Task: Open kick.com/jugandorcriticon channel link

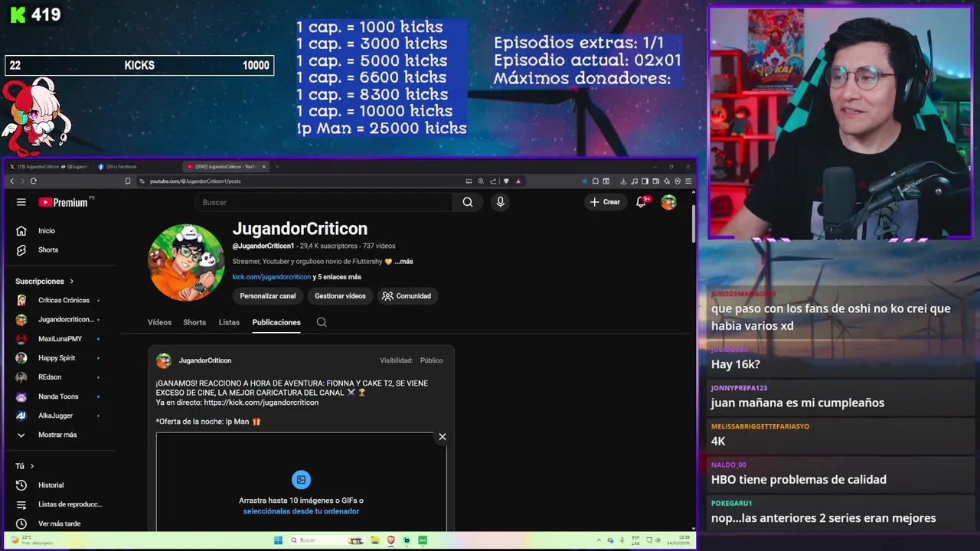Action: [272, 277]
